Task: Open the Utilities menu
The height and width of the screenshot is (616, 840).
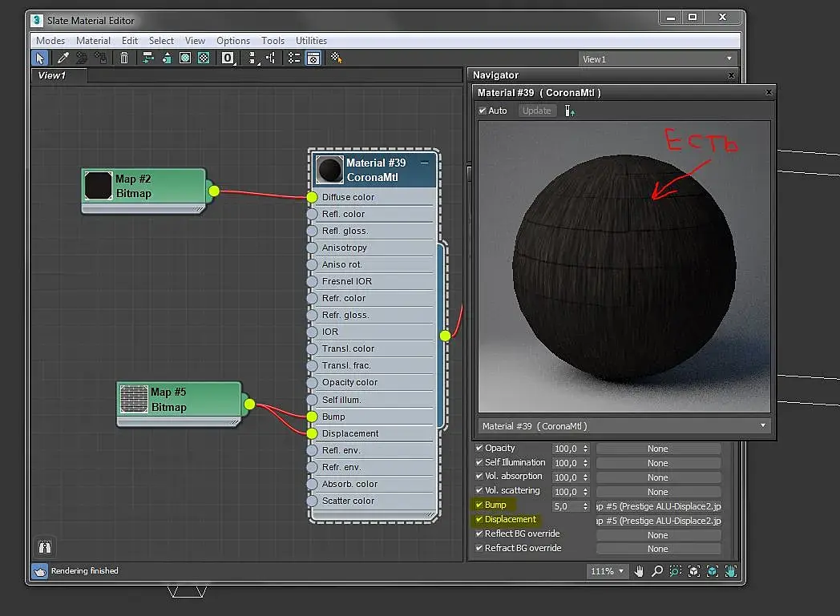Action: point(311,41)
